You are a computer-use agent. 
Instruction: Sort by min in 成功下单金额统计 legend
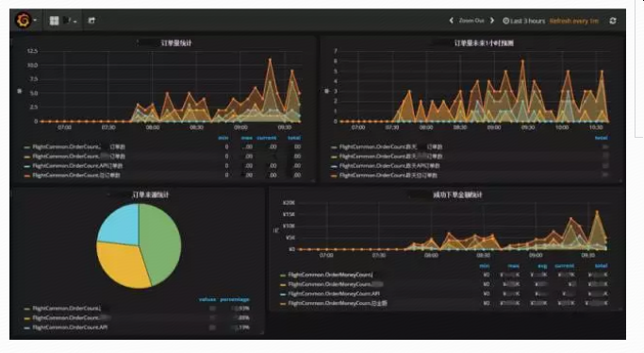pos(485,266)
